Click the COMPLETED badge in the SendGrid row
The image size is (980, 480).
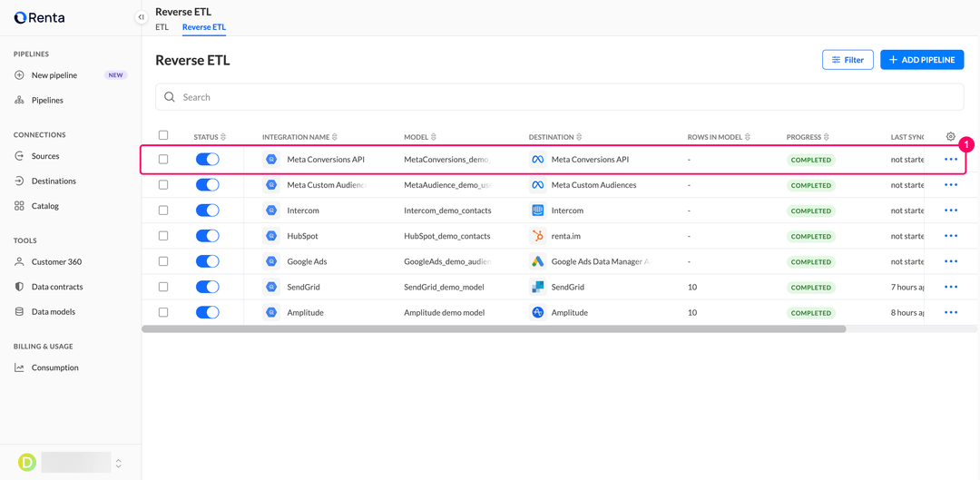point(810,288)
